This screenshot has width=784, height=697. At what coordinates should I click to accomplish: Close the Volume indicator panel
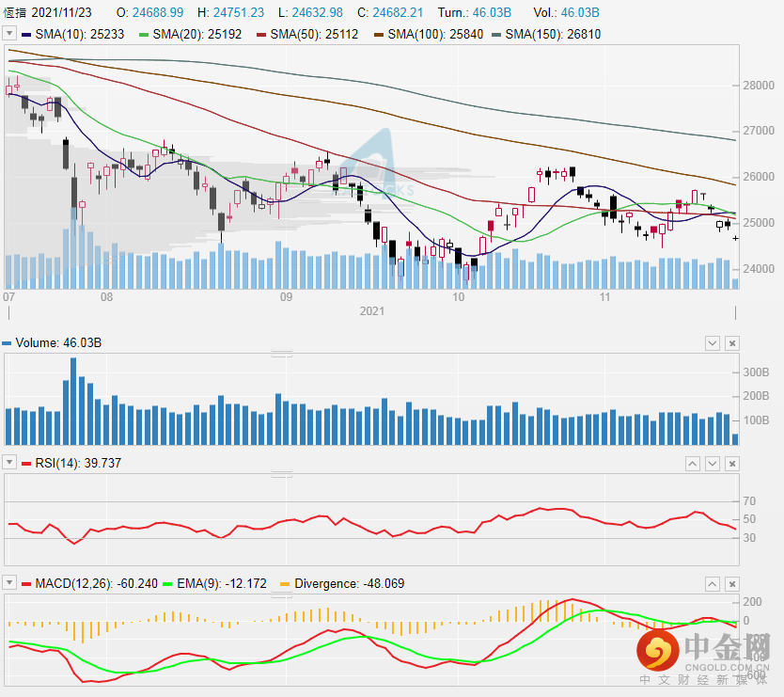tap(732, 343)
